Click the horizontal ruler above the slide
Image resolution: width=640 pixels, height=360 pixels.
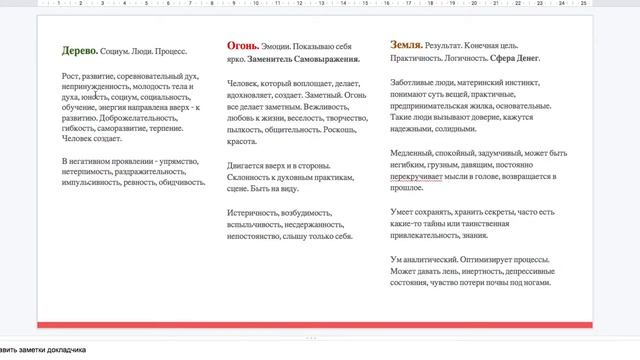(315, 3)
